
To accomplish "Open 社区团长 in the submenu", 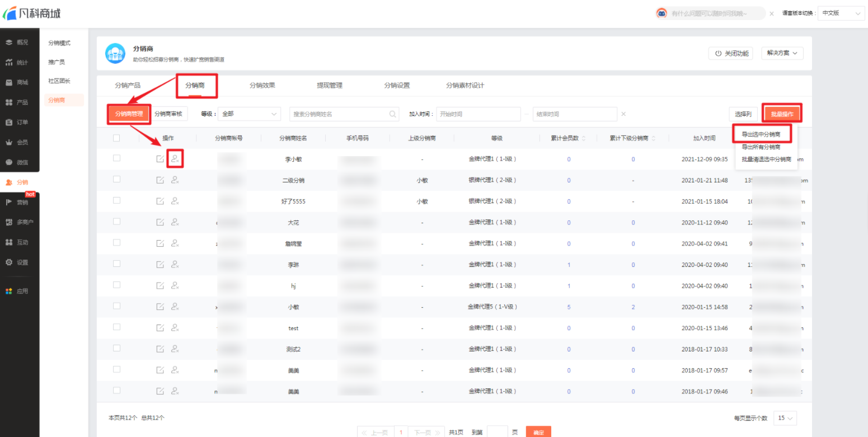I will (59, 81).
